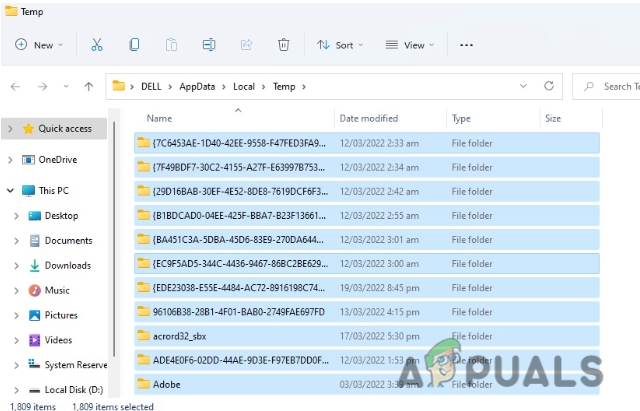640x411 pixels.
Task: Expand the Documents tree node
Action: pyautogui.click(x=16, y=241)
